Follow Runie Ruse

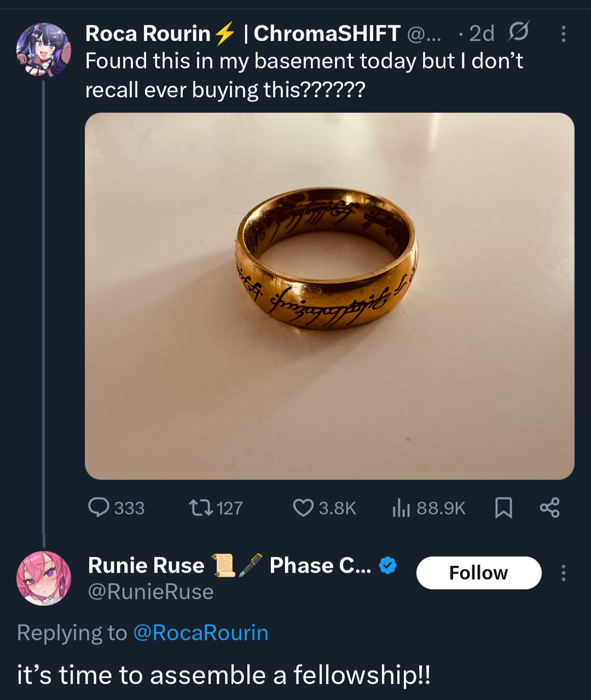479,573
